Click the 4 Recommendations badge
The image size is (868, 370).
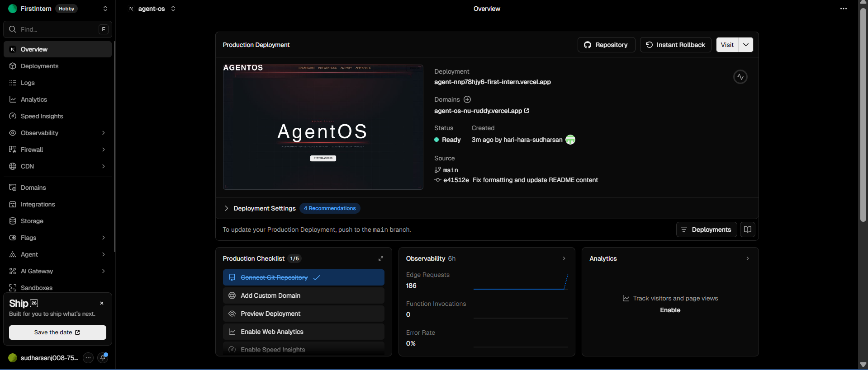(330, 208)
